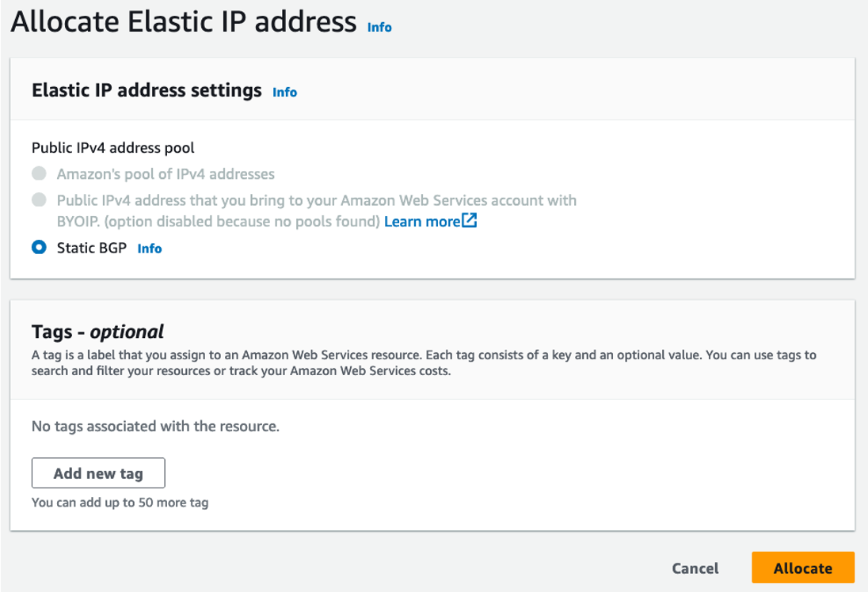
Task: Click the "Static BGP" option label text
Action: pyautogui.click(x=92, y=248)
